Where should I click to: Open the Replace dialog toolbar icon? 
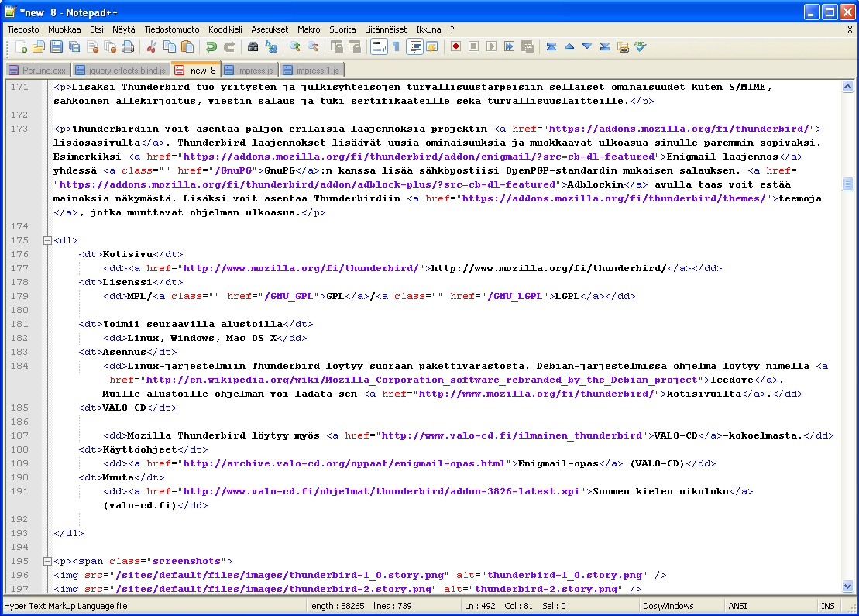click(x=271, y=47)
